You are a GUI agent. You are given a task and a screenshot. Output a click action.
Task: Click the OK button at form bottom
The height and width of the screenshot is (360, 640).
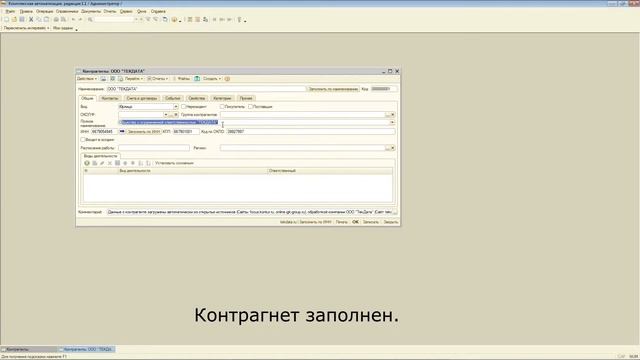pyautogui.click(x=355, y=222)
